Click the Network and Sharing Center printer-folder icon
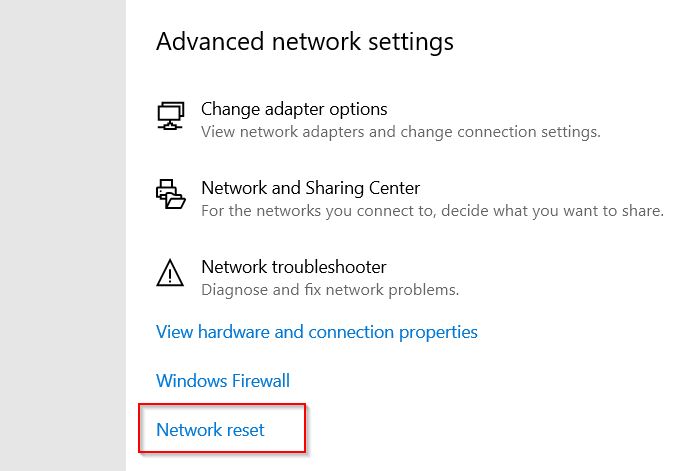684x471 pixels. tap(171, 194)
